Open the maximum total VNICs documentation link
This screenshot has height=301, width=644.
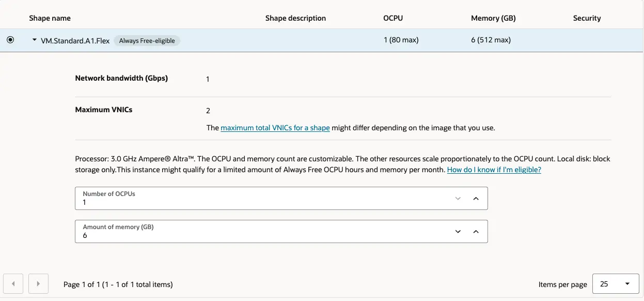(x=276, y=128)
